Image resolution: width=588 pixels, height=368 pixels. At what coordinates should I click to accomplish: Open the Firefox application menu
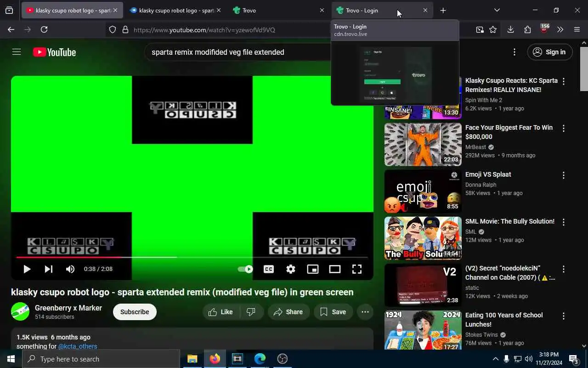click(577, 29)
